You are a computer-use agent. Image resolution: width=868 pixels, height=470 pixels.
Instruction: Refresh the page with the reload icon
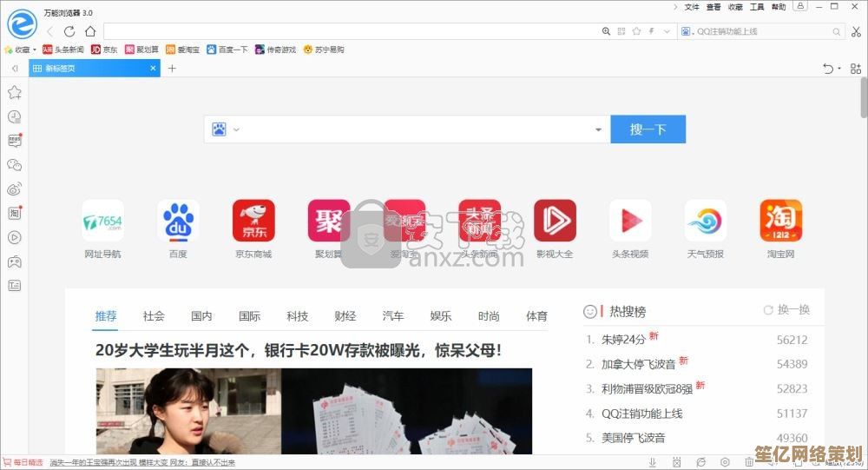point(69,31)
